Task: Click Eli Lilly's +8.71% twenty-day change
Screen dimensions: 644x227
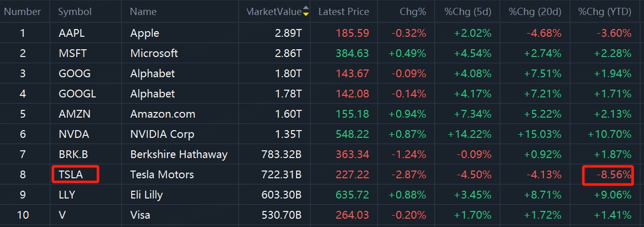Action: tap(543, 195)
